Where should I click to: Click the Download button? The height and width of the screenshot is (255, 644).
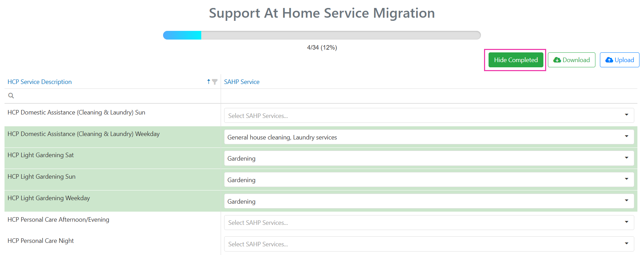click(571, 60)
